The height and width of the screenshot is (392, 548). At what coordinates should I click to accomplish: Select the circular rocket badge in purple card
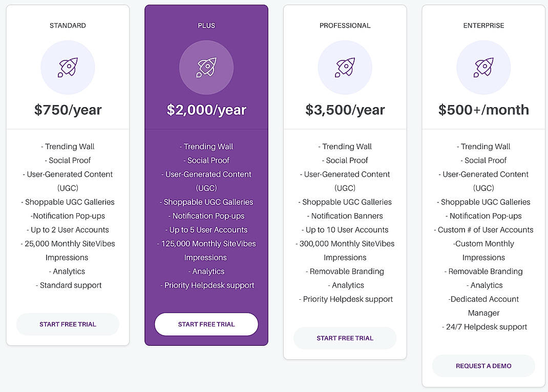(x=206, y=67)
